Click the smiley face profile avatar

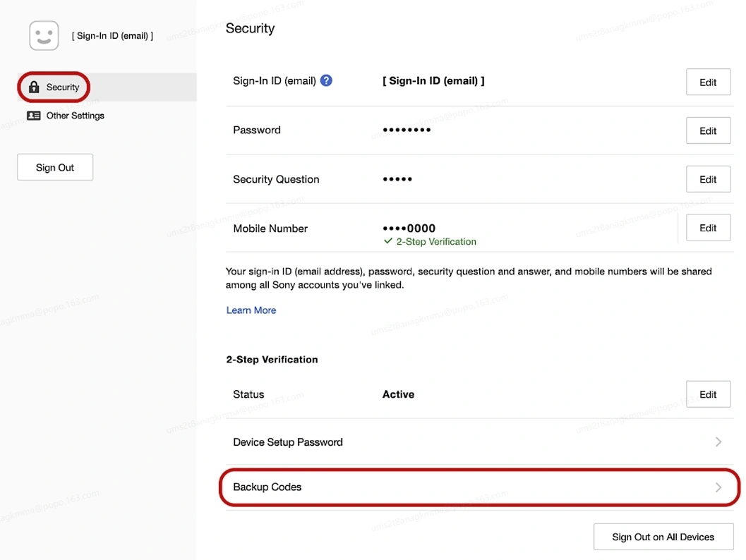(44, 35)
